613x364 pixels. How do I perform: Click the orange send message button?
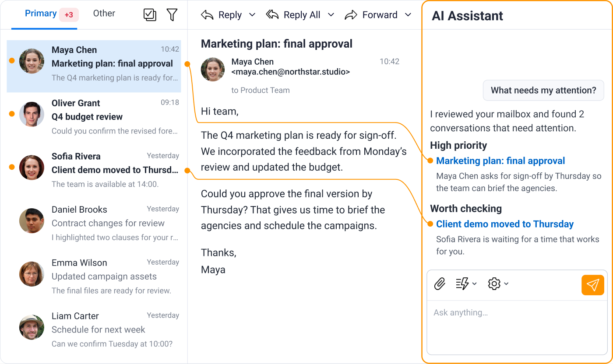pyautogui.click(x=593, y=285)
